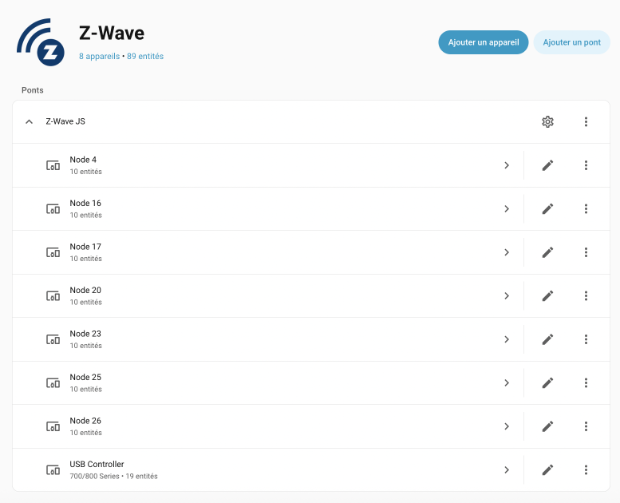Edit Node 25 with pencil icon
This screenshot has width=620, height=503.
(x=547, y=383)
